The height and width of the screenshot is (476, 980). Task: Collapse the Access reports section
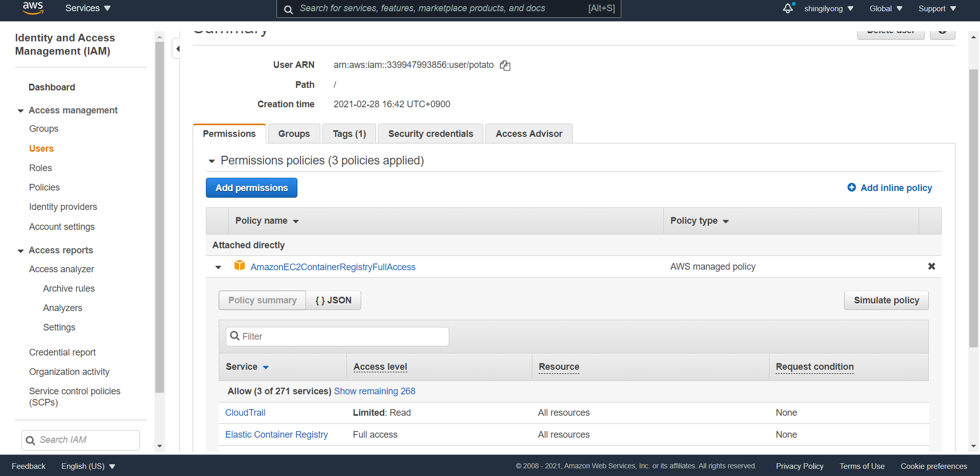coord(20,251)
